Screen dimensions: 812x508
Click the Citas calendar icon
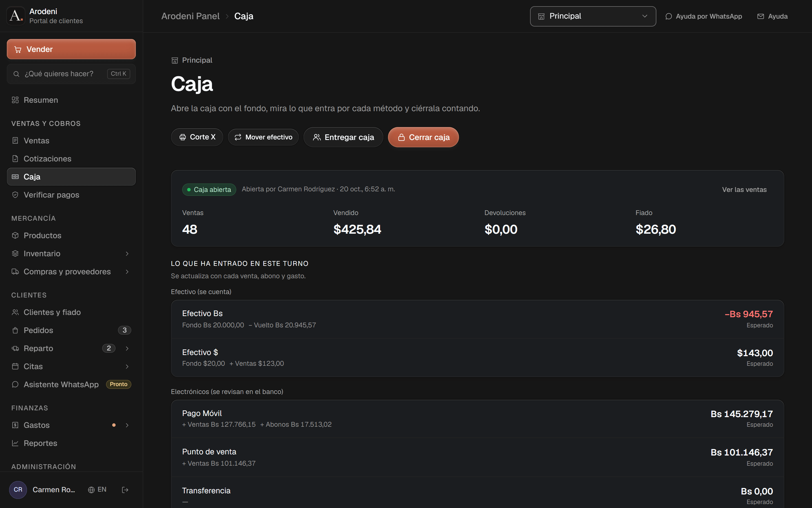15,367
